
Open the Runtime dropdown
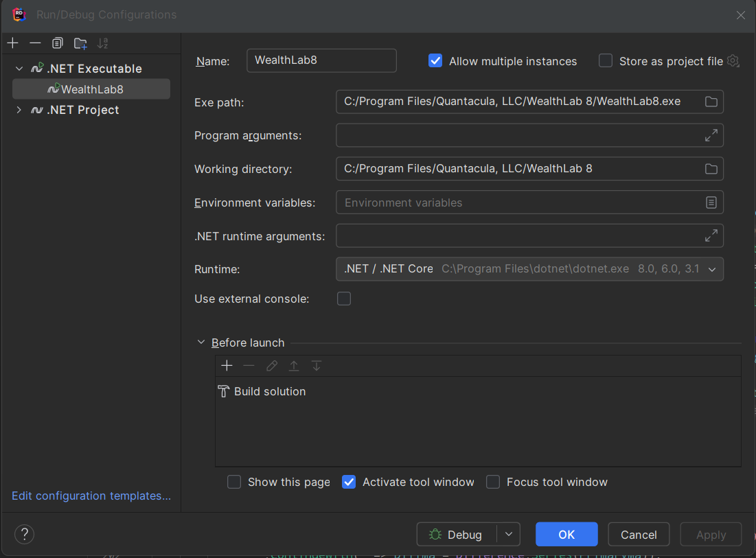point(712,269)
